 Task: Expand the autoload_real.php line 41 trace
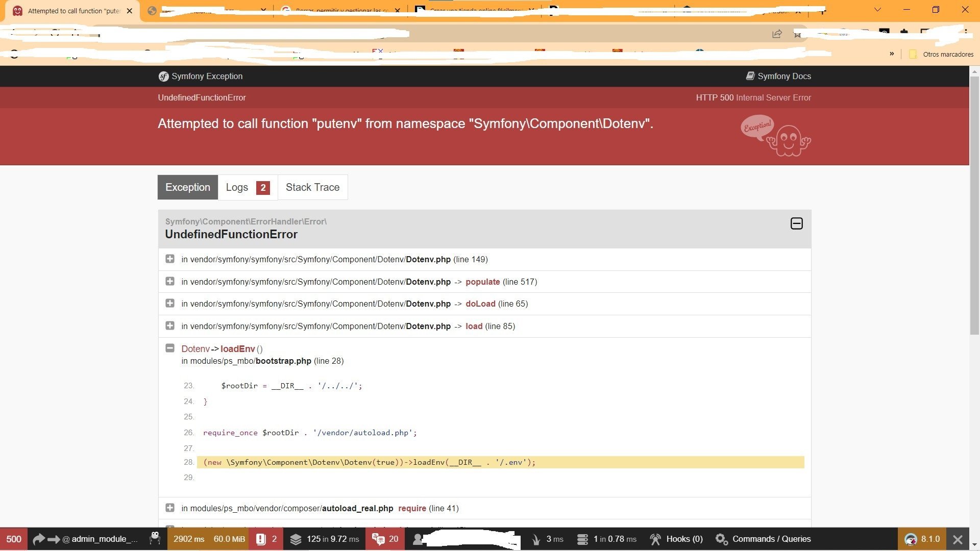pyautogui.click(x=170, y=508)
